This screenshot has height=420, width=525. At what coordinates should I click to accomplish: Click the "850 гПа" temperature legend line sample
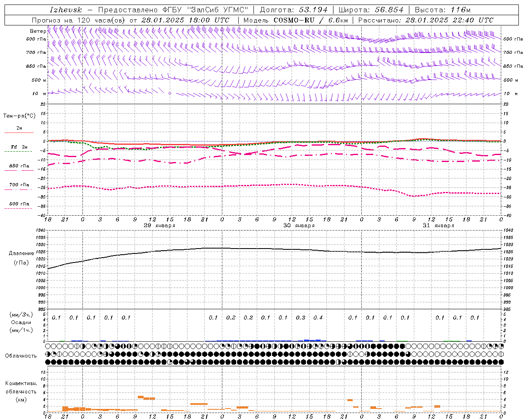pos(19,170)
